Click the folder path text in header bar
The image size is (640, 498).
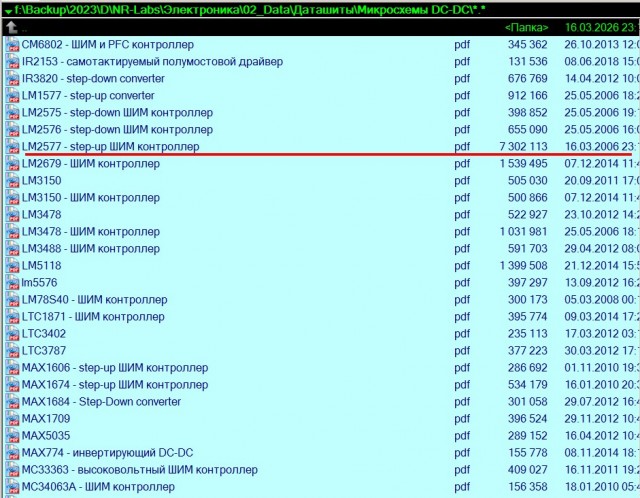pyautogui.click(x=250, y=10)
